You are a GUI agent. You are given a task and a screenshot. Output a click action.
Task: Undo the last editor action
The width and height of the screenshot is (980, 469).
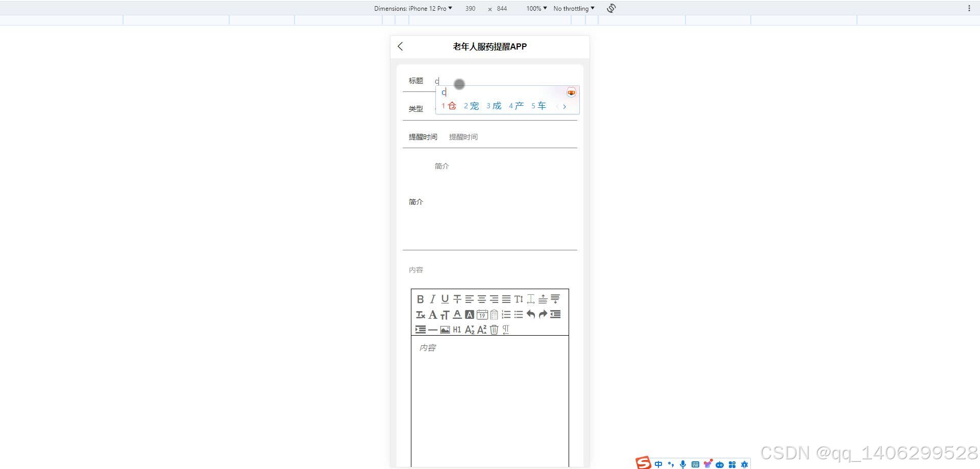click(x=530, y=315)
